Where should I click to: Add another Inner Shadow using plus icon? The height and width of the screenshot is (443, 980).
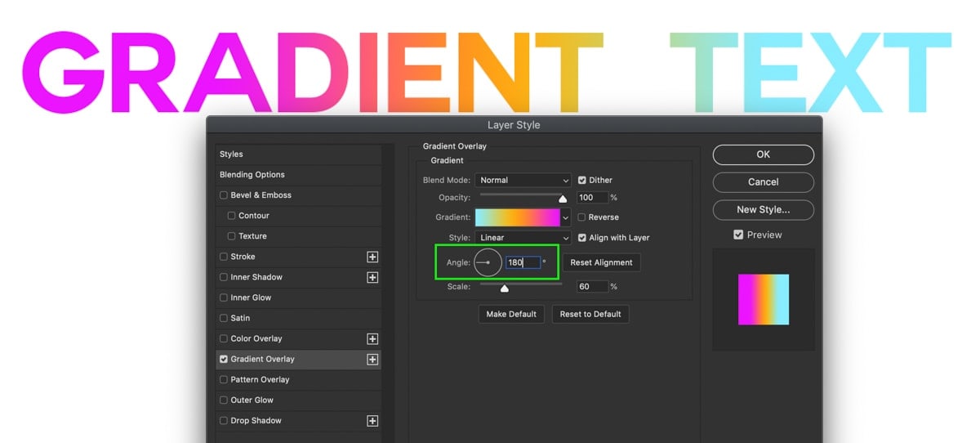click(x=372, y=277)
